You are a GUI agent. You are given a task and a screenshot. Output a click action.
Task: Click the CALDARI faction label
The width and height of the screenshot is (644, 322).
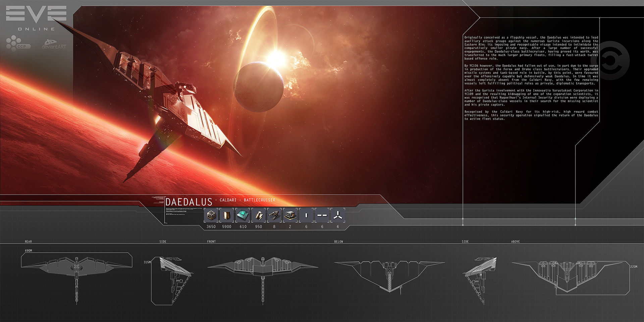[228, 200]
